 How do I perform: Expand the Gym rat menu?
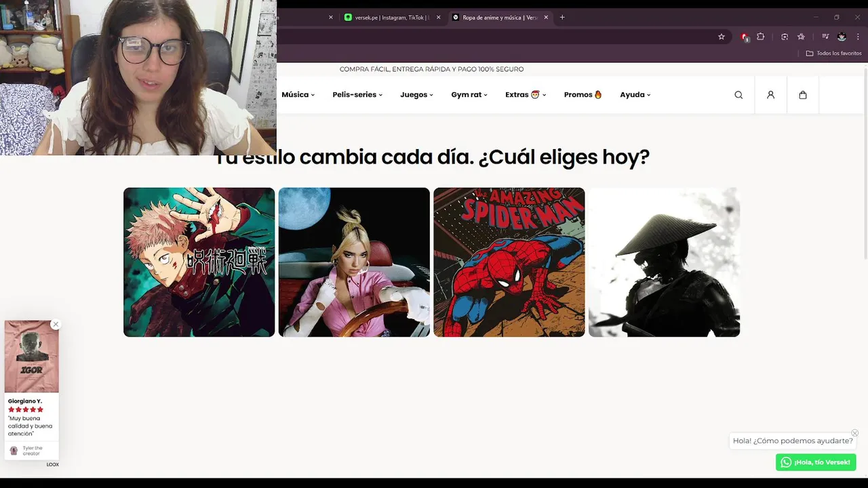coord(469,95)
